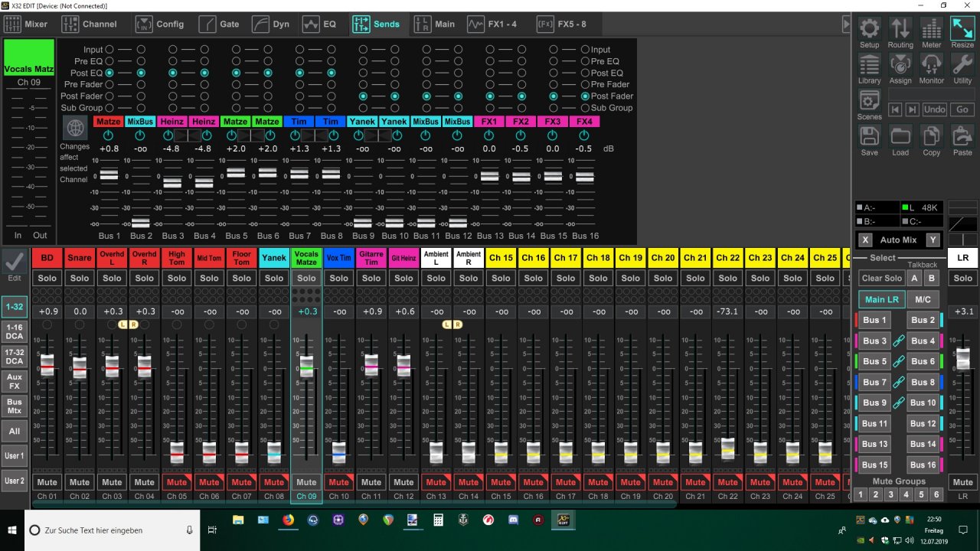Toggle the Bus 16 FX4 send power icon
Viewport: 980px width, 551px height.
[584, 135]
